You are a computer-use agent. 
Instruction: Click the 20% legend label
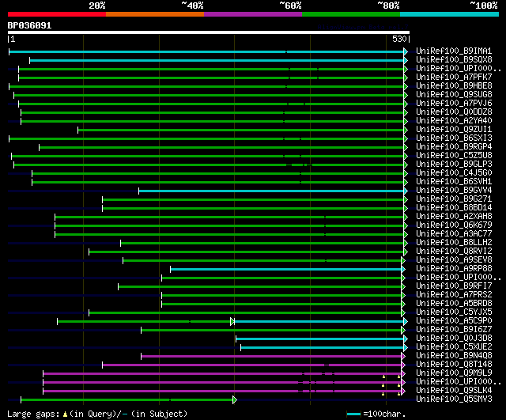97,6
